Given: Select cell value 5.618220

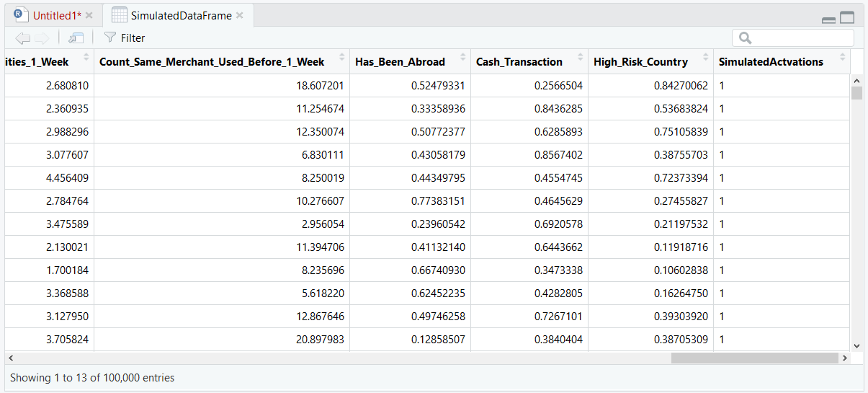Looking at the screenshot, I should [x=323, y=293].
